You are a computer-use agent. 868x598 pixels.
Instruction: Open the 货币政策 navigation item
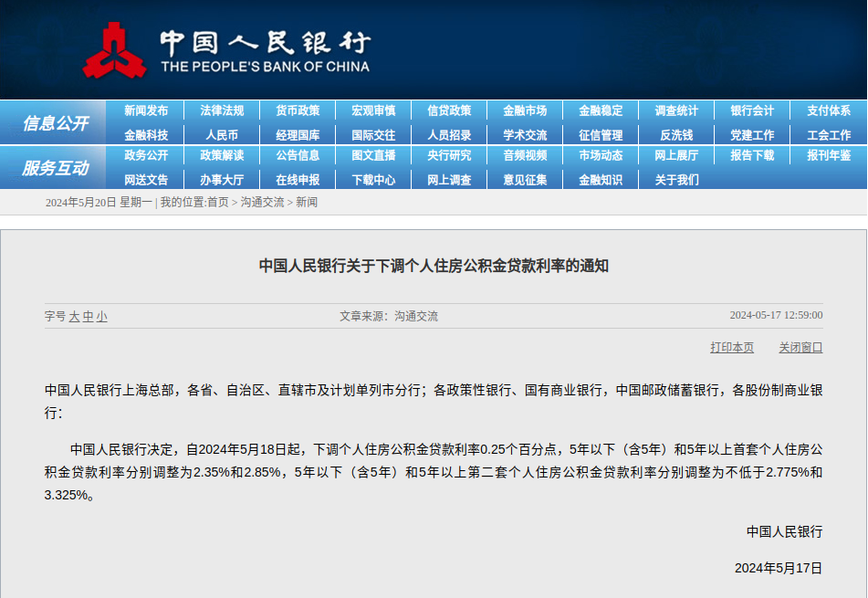pyautogui.click(x=298, y=110)
